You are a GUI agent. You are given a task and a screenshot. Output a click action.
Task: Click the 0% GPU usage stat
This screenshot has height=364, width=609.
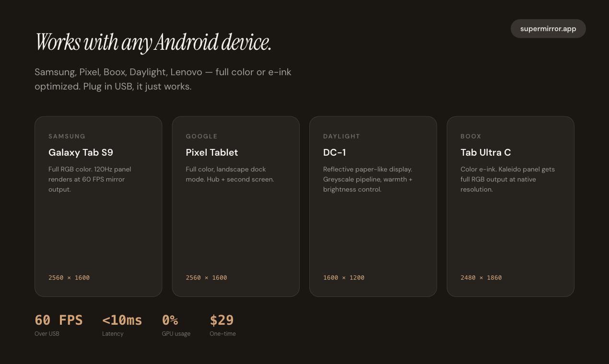(x=170, y=320)
